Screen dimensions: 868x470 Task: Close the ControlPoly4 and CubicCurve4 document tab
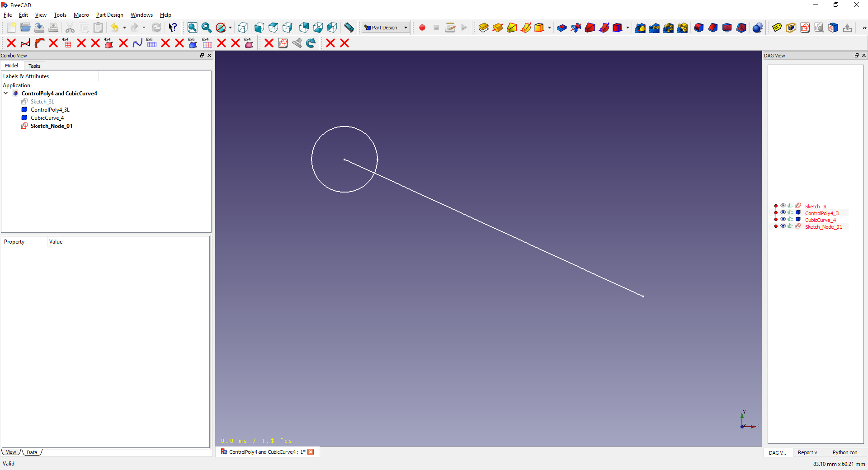(311, 452)
